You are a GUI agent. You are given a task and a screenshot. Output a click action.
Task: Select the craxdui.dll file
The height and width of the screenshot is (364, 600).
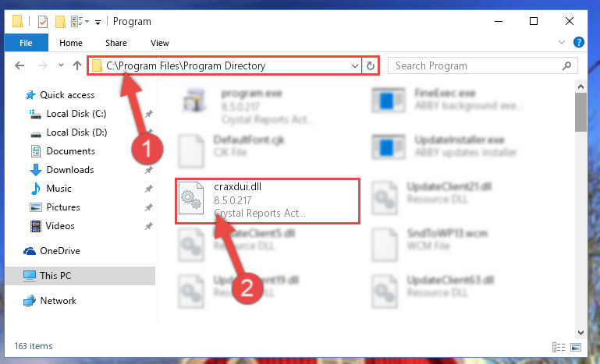coord(268,201)
